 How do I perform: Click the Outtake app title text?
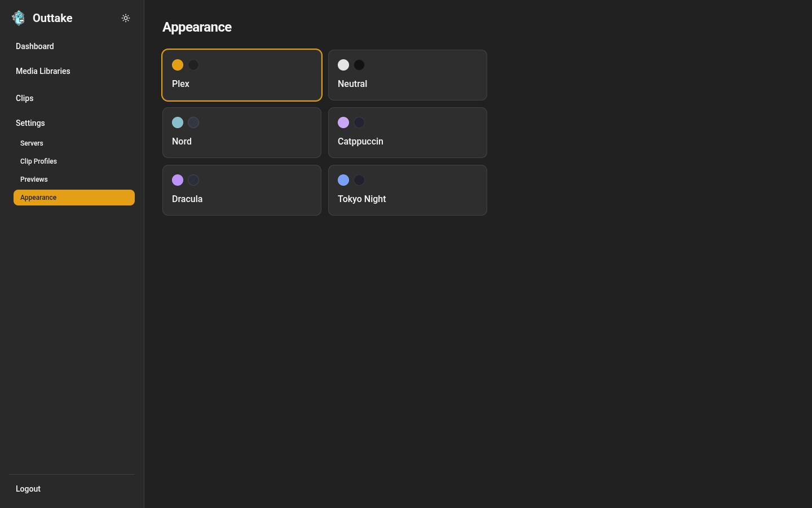(x=52, y=18)
